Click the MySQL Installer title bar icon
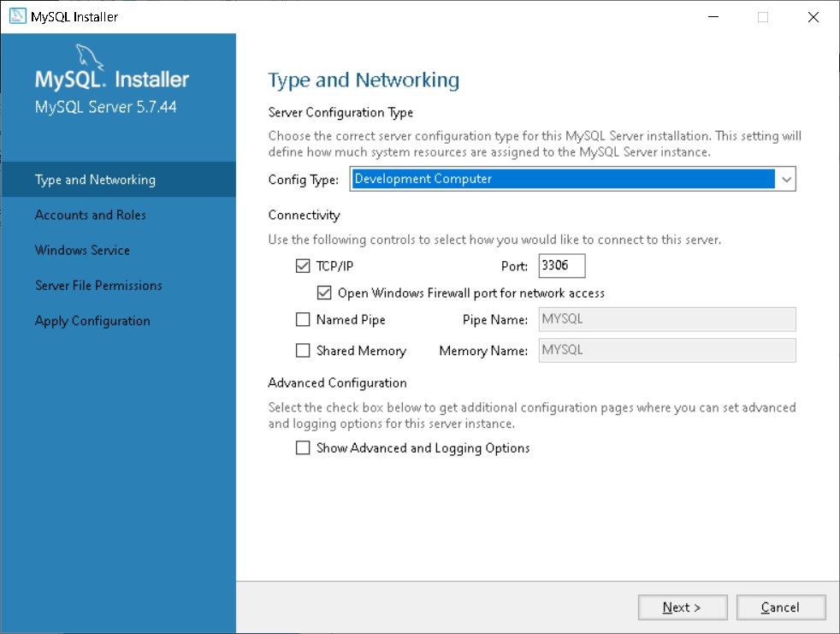 click(x=17, y=16)
